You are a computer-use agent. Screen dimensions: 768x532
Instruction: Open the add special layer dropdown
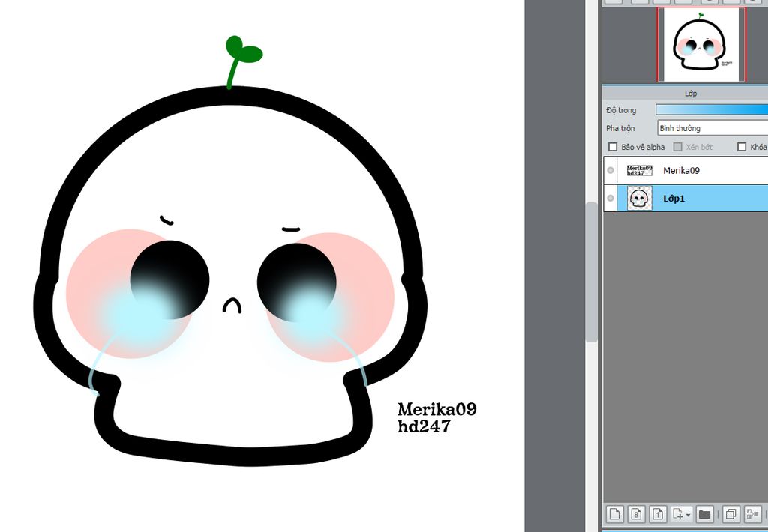coord(681,514)
